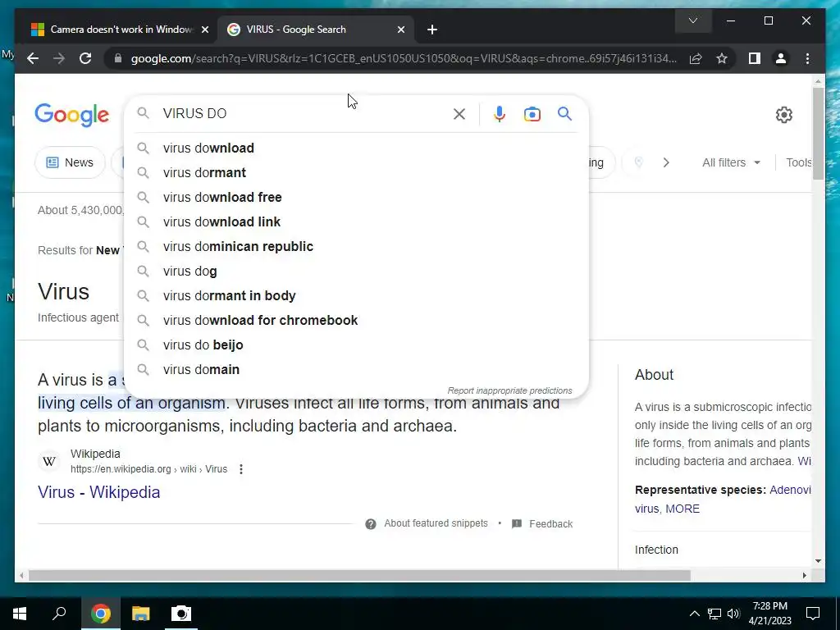Open Windows Start menu
The image size is (840, 630).
(x=20, y=614)
